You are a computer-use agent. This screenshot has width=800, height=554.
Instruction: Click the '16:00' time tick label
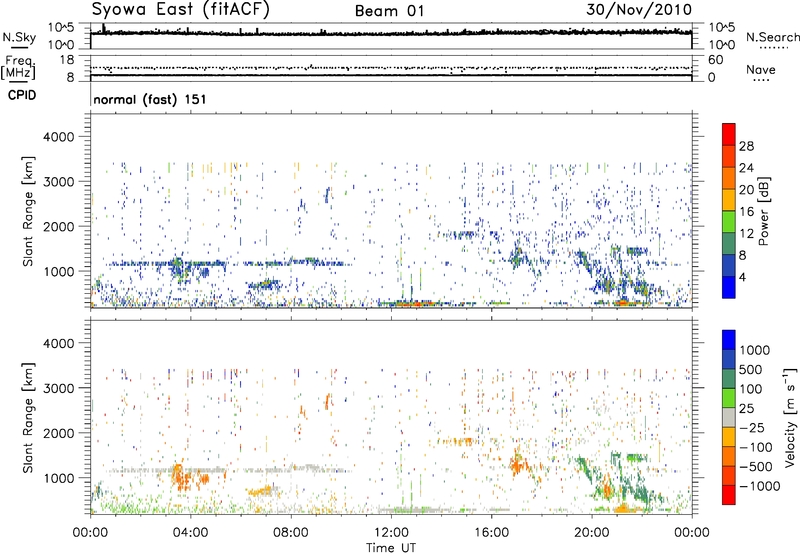tap(491, 533)
